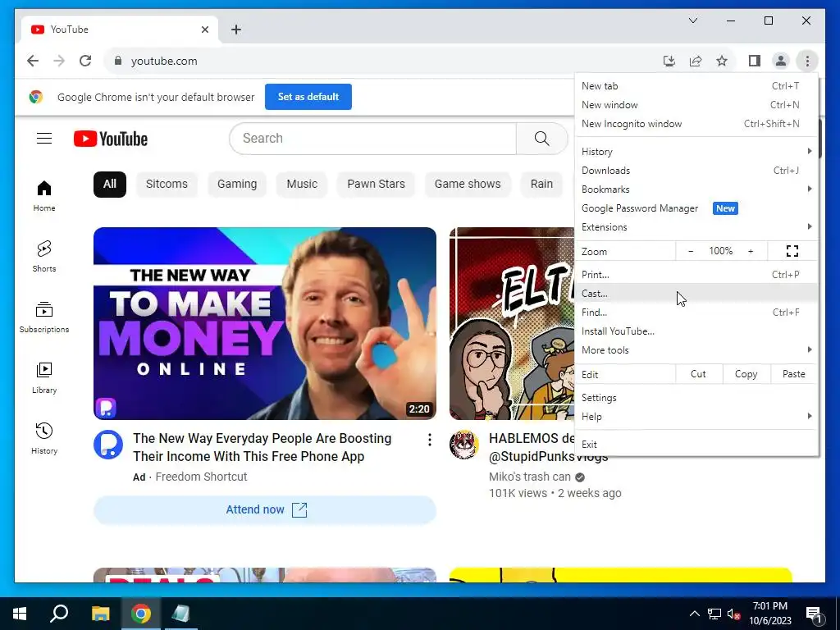Image resolution: width=840 pixels, height=630 pixels.
Task: Open the Chrome side panel icon
Action: pos(755,61)
